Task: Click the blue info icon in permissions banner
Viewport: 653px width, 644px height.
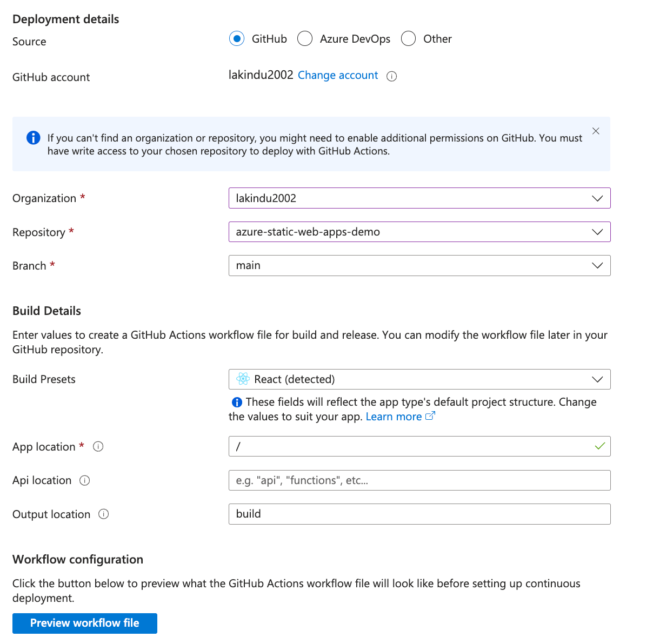Action: (34, 138)
